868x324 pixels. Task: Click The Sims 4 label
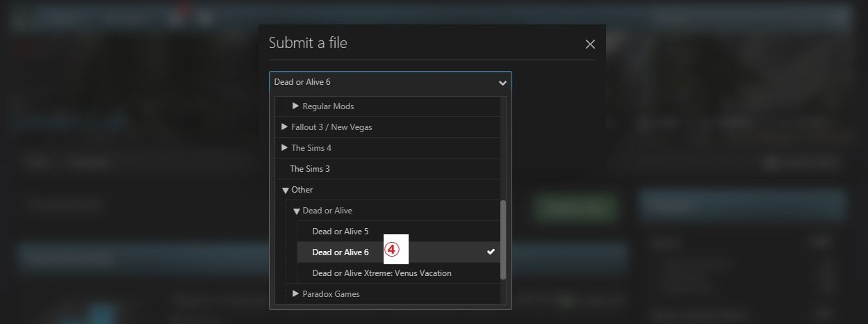(x=311, y=148)
